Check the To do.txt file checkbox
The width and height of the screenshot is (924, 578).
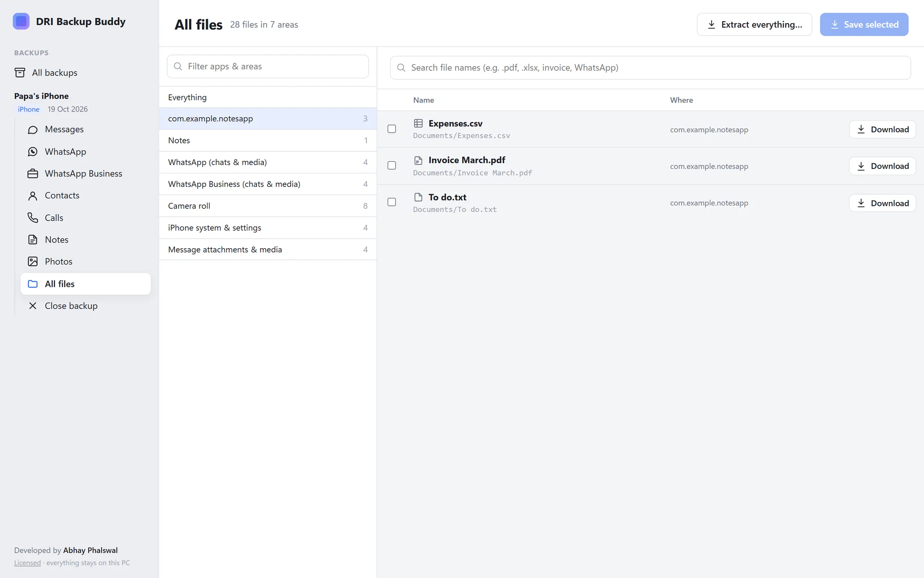coord(392,202)
